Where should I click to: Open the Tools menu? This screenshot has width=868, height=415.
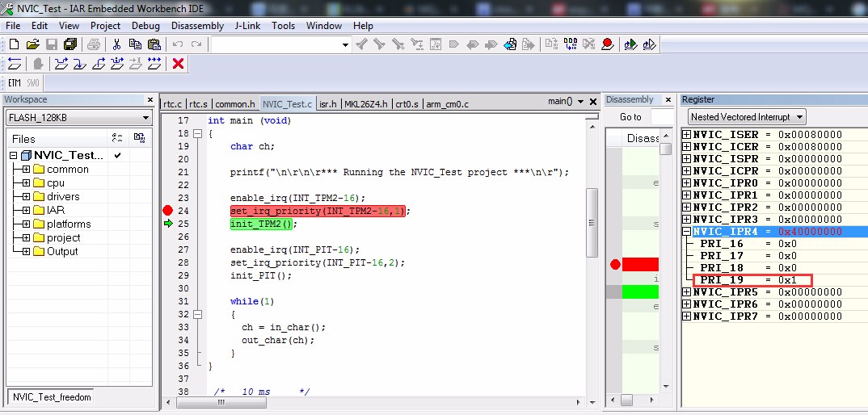[284, 26]
